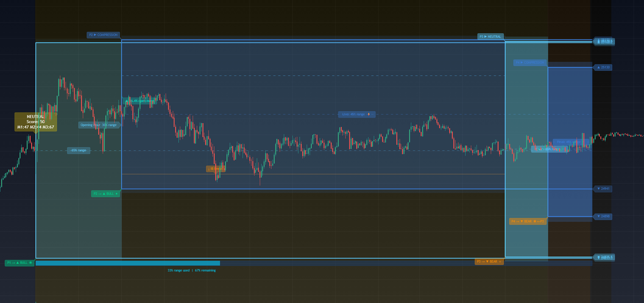
Task: Click the Opening Hour 30% range label
Action: [99, 125]
